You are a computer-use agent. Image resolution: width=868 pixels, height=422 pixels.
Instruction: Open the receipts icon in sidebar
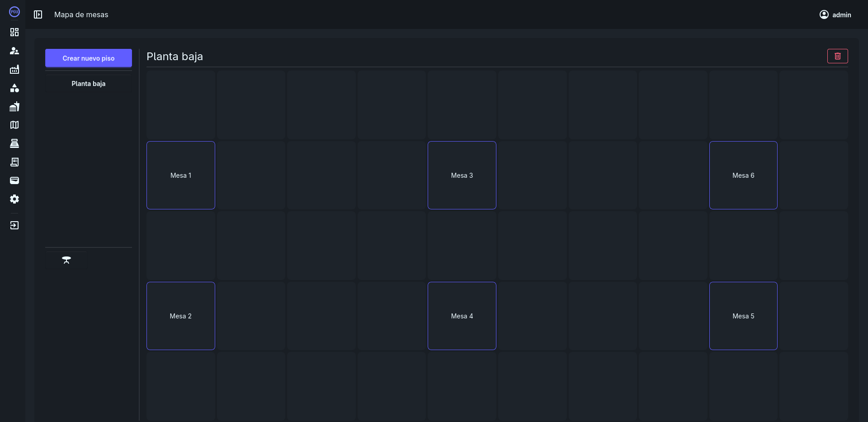tap(14, 162)
